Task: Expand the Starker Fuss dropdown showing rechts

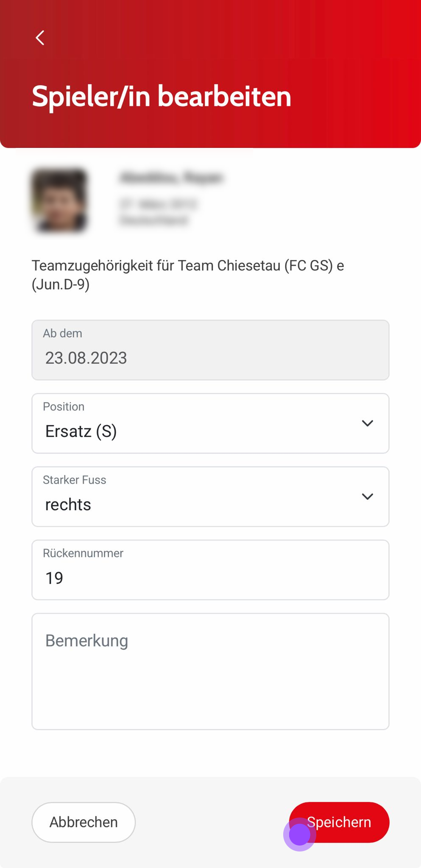Action: (210, 497)
